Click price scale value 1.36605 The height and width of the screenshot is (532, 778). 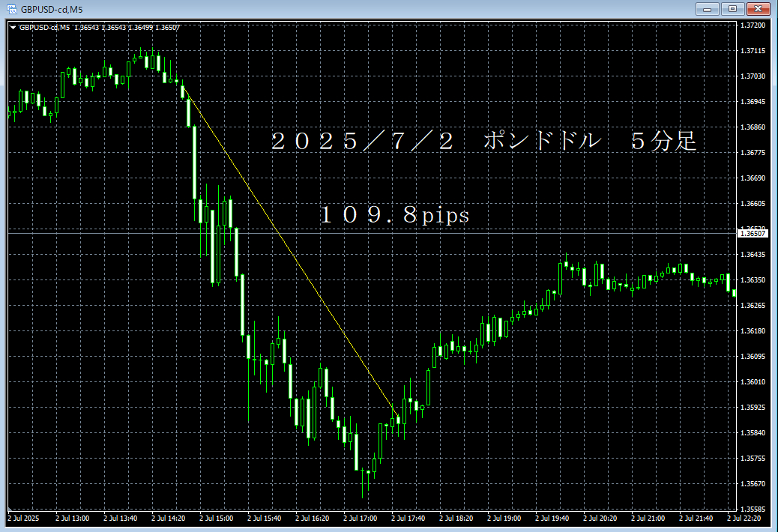[x=753, y=203]
